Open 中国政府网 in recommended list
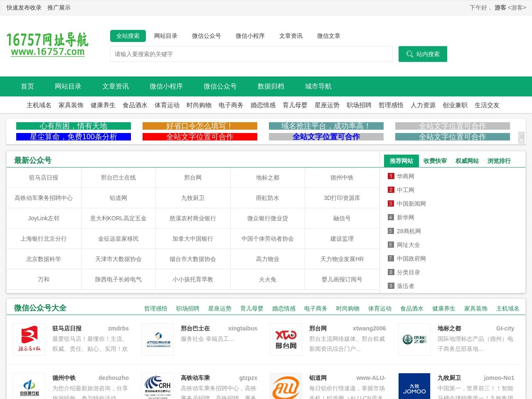Screen dimensions: 532x399 tap(411, 259)
